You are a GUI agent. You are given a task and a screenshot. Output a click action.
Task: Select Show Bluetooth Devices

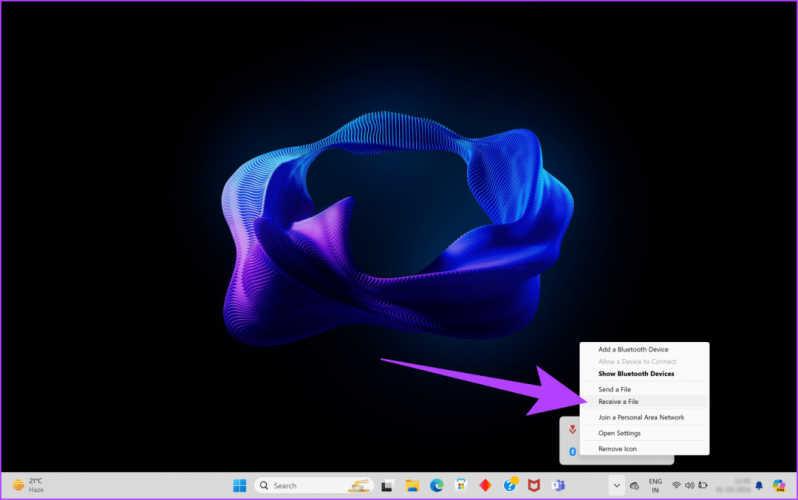(x=636, y=374)
